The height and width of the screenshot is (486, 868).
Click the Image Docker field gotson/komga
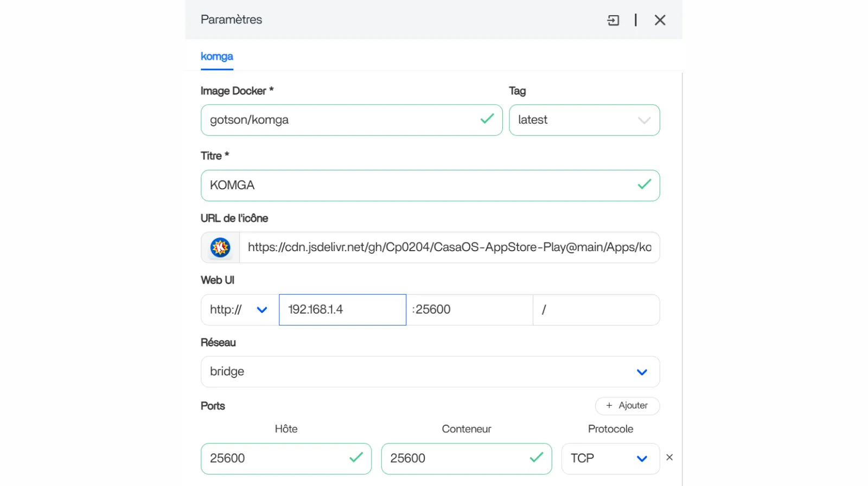(342, 120)
